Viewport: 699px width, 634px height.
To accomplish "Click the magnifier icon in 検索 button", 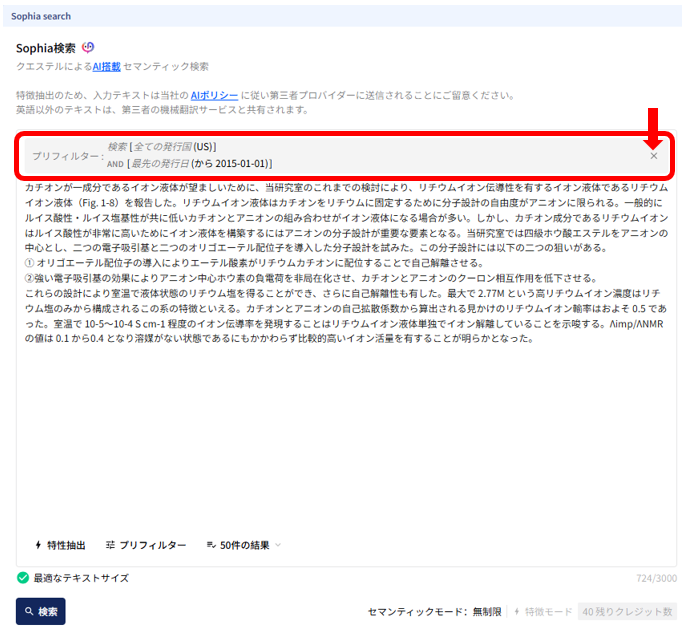I will [29, 611].
